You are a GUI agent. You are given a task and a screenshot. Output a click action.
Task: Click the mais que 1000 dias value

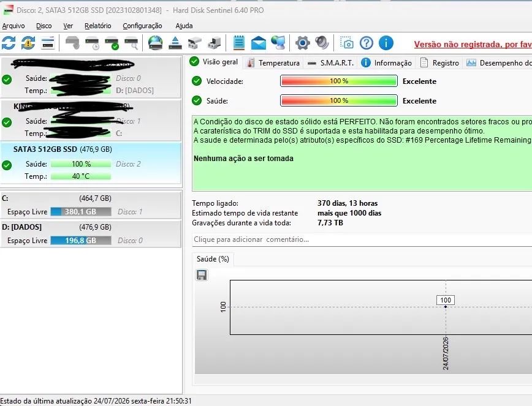[349, 213]
